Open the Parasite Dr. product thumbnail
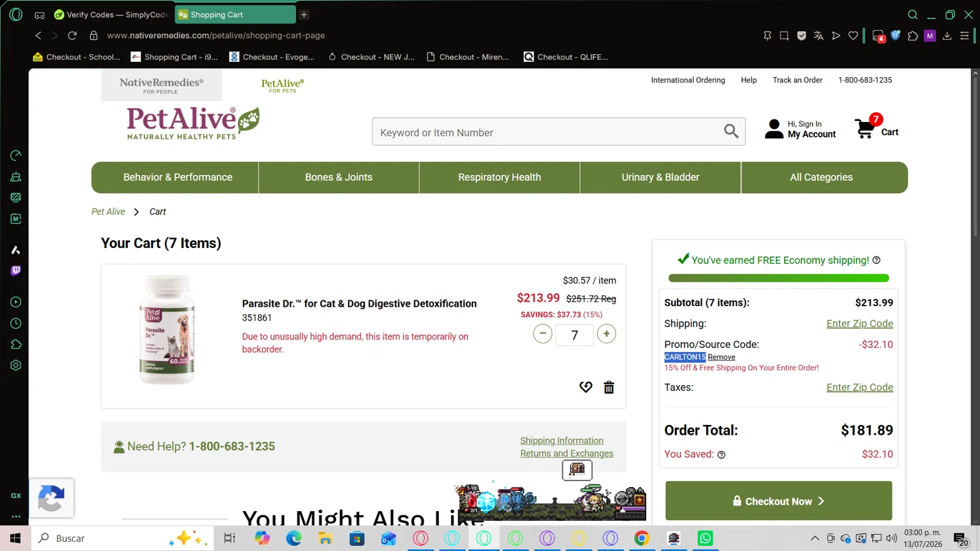This screenshot has width=980, height=551. [x=167, y=330]
